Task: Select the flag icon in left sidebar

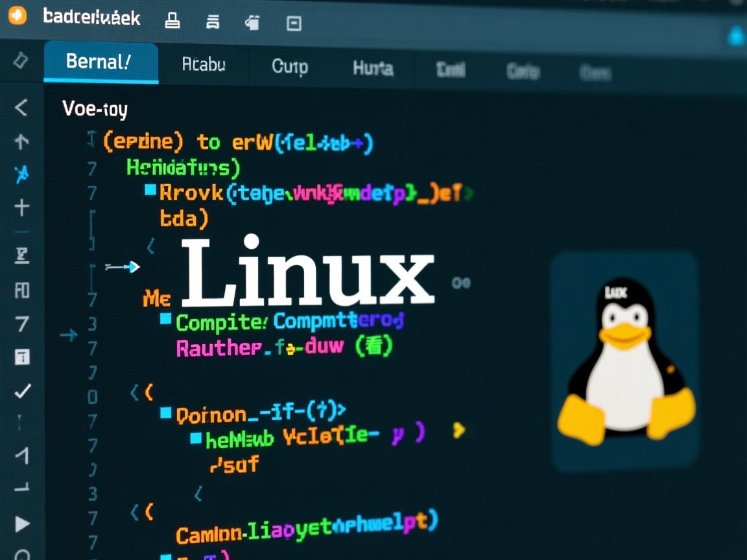Action: coord(21,255)
